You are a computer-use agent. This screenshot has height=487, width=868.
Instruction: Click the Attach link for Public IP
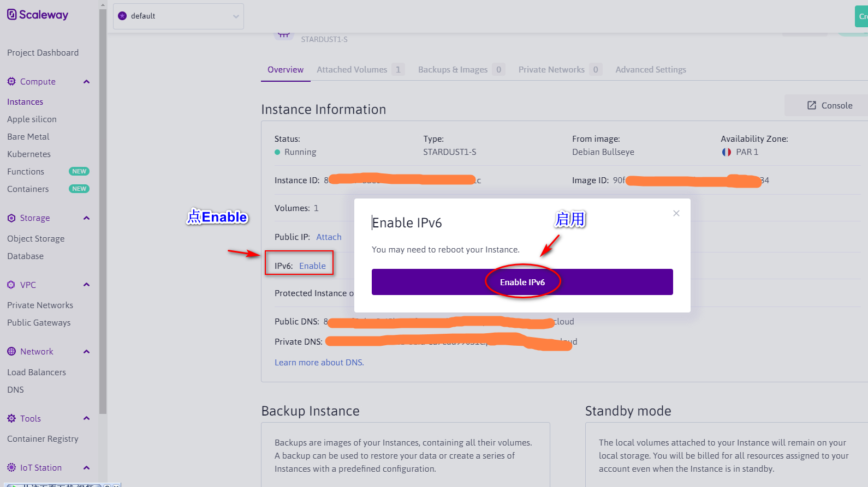pos(329,237)
